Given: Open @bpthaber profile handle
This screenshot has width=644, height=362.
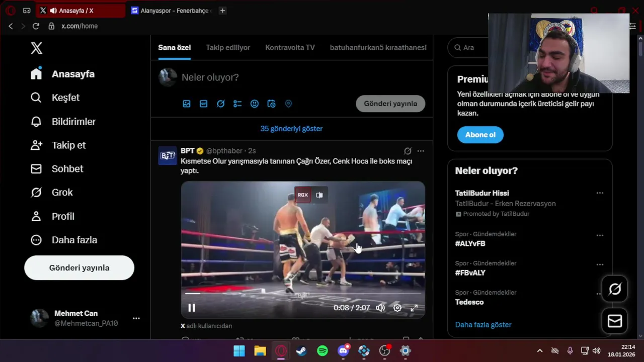Looking at the screenshot, I should point(224,151).
